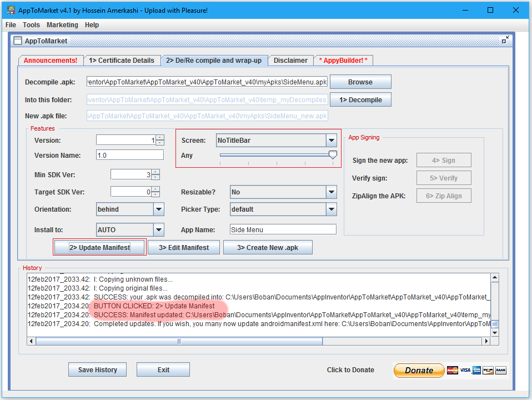This screenshot has width=532, height=400.
Task: Click the American Express card icon
Action: click(x=476, y=370)
